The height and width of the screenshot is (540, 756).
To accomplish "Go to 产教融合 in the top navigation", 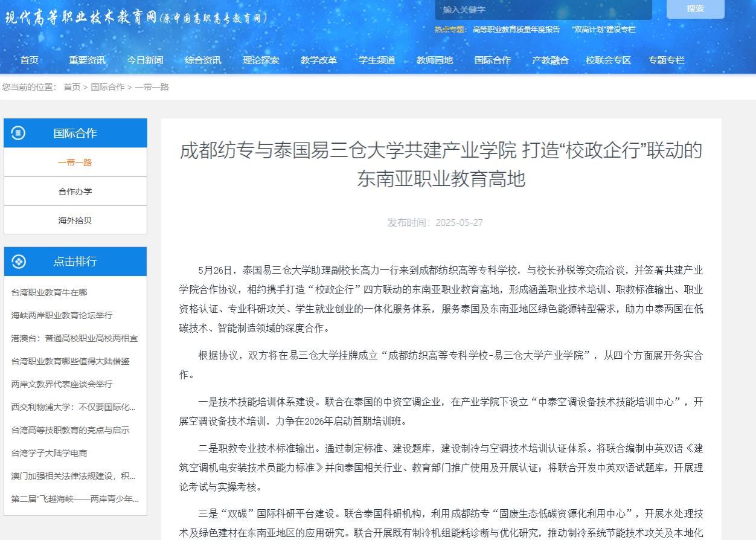I will click(550, 60).
